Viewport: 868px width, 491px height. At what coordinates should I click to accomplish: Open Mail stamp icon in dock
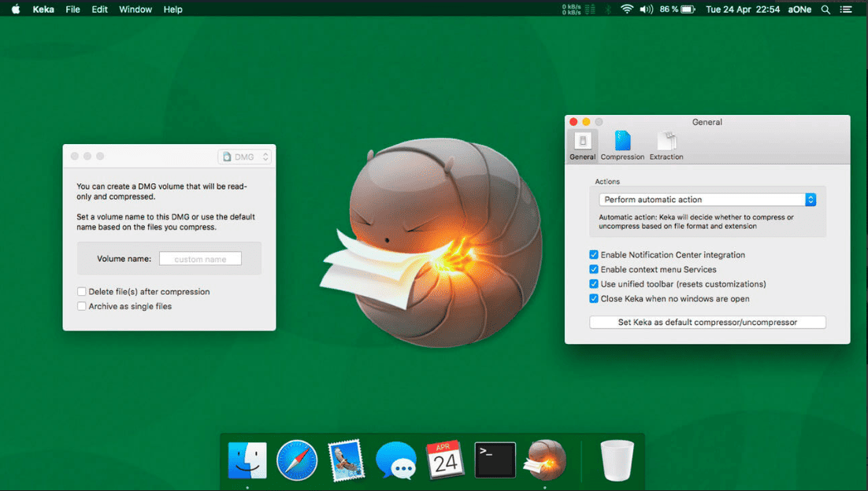[x=346, y=460]
